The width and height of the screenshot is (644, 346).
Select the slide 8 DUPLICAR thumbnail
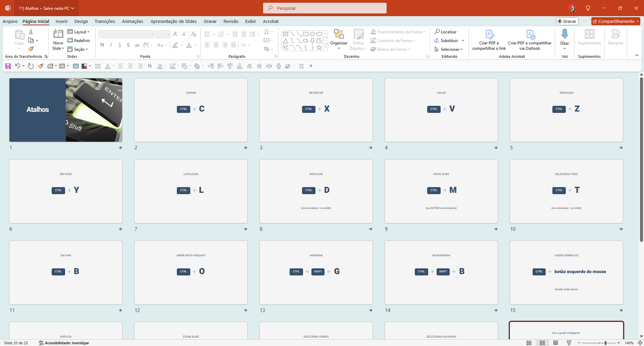tap(316, 191)
